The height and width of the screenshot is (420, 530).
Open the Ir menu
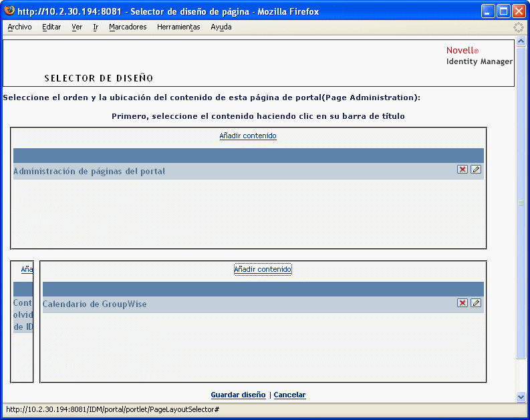[96, 27]
